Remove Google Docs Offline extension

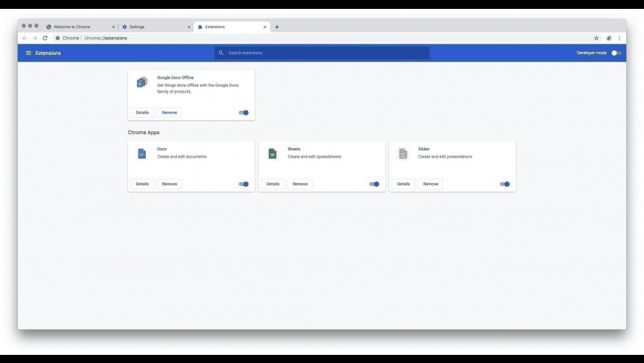coord(170,113)
